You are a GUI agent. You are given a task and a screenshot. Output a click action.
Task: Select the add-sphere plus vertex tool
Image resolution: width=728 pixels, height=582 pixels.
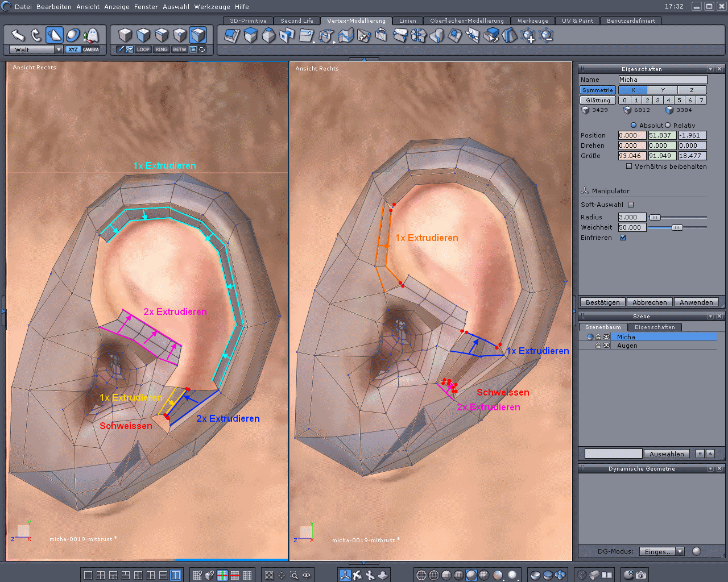click(x=528, y=36)
